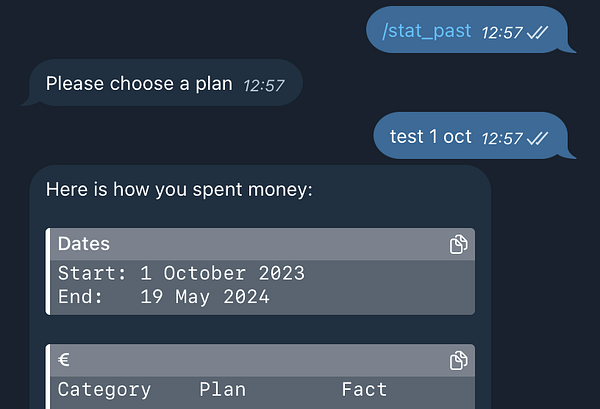Click read checkmarks on 'test 1 oct' message
Viewport: 600px width, 409px height.
[538, 139]
